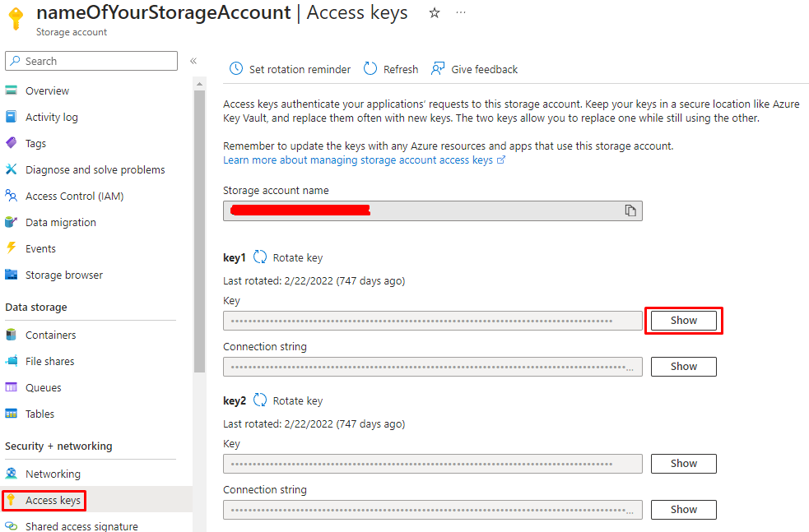Open Diagnose and solve problems
809x532 pixels.
96,169
